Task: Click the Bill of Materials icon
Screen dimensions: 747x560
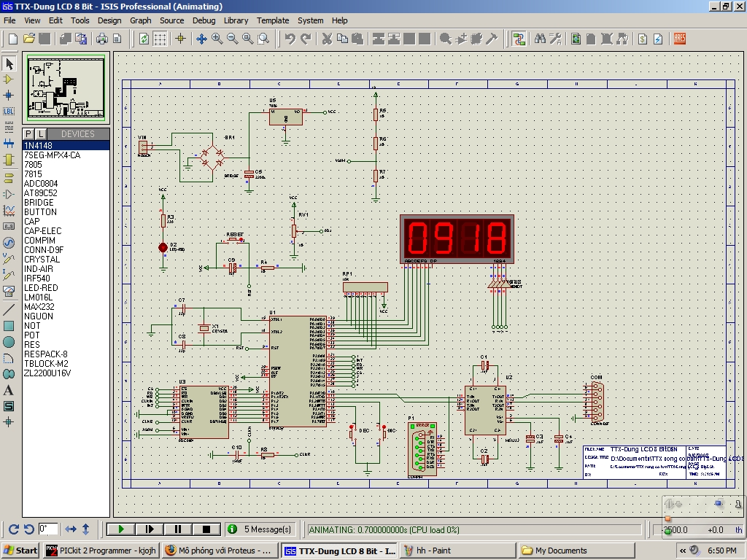Action: [643, 39]
